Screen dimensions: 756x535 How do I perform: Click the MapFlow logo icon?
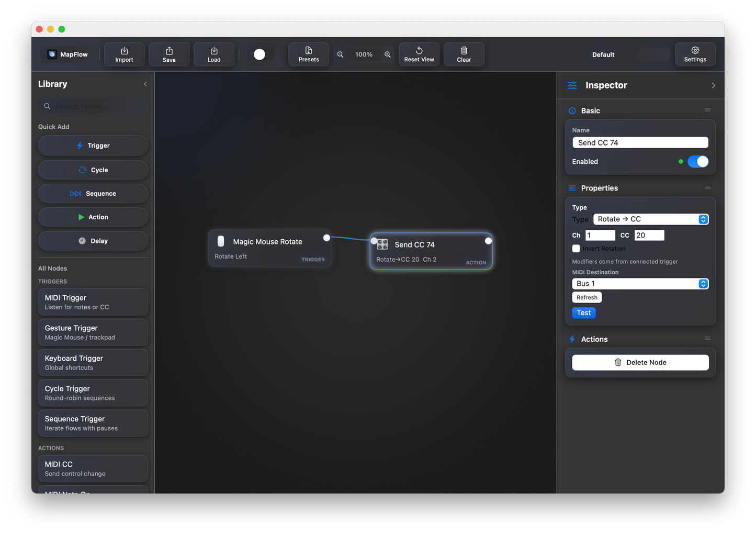[51, 54]
